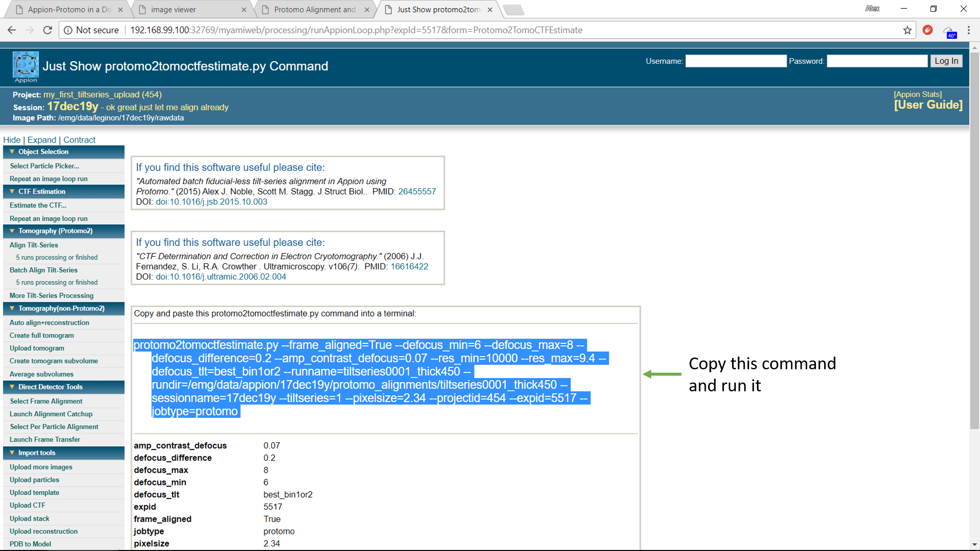Collapse the Direct Detector Tools section
This screenshot has width=980, height=551.
pos(12,387)
